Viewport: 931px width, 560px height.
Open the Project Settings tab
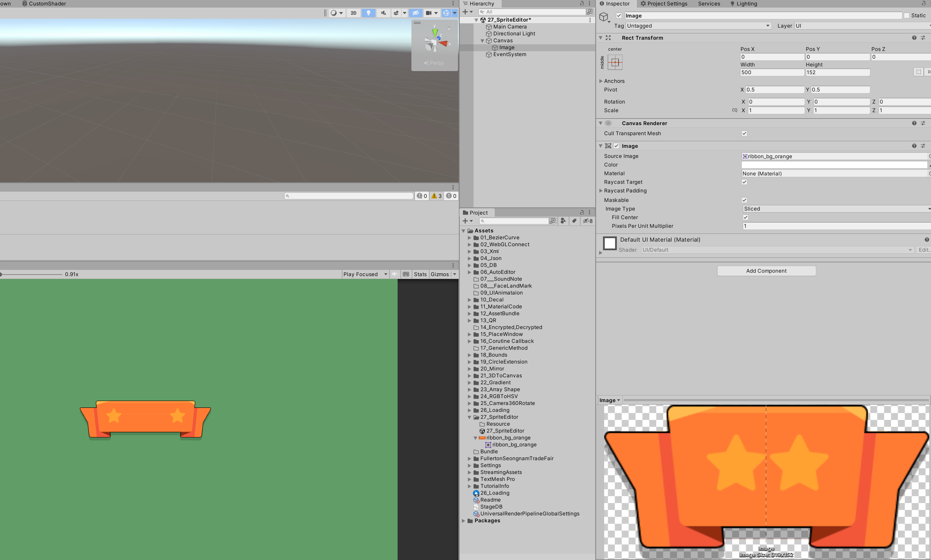coord(664,4)
